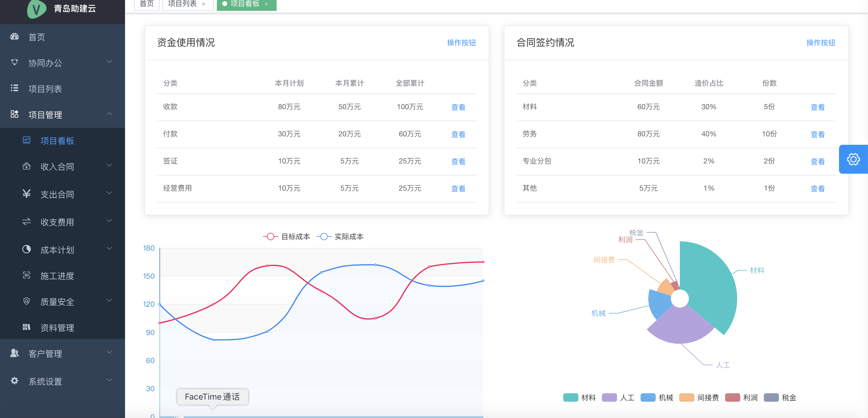Click 查看 link in the 劳务 row
The width and height of the screenshot is (868, 418).
coord(818,134)
